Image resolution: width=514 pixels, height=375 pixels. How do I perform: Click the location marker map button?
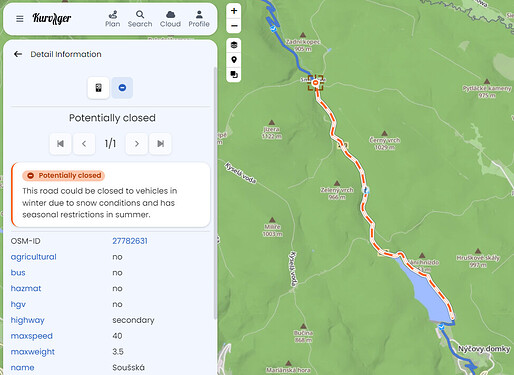pyautogui.click(x=234, y=60)
